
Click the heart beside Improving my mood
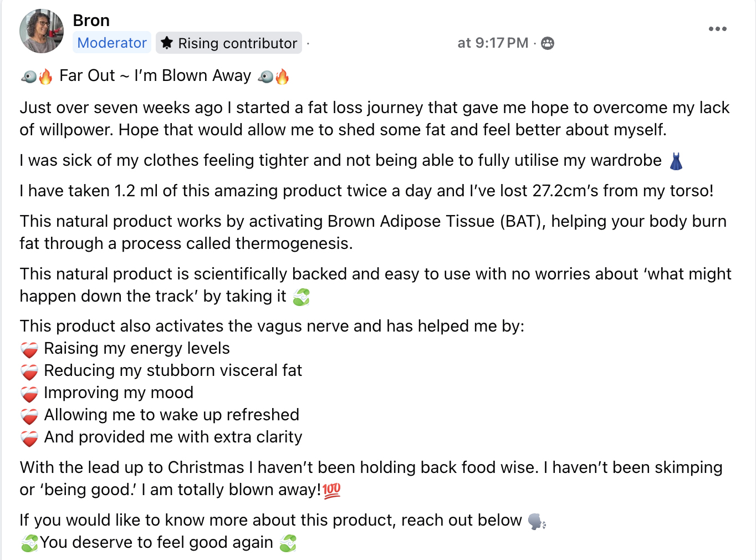pyautogui.click(x=29, y=394)
